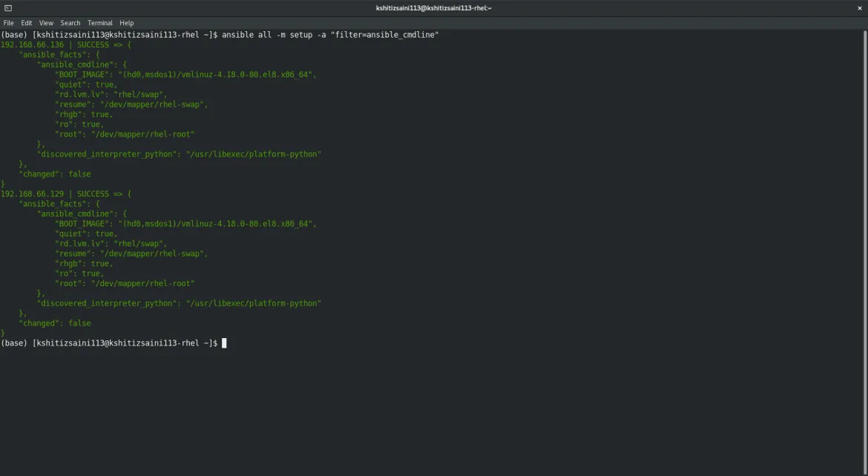The width and height of the screenshot is (868, 476).
Task: Click the second "rd.lvm.lv": "rhel/swap" line
Action: coord(111,243)
